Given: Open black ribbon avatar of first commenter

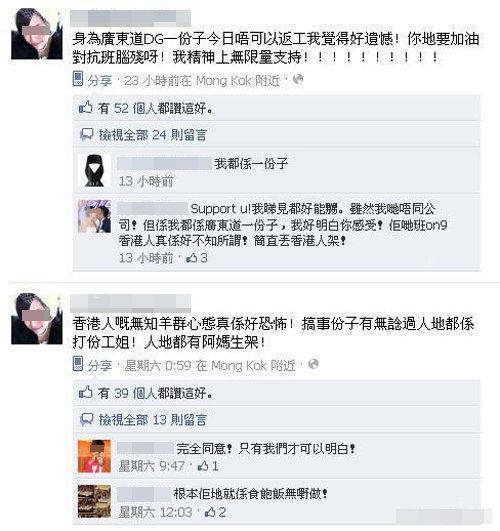Looking at the screenshot, I should [94, 170].
